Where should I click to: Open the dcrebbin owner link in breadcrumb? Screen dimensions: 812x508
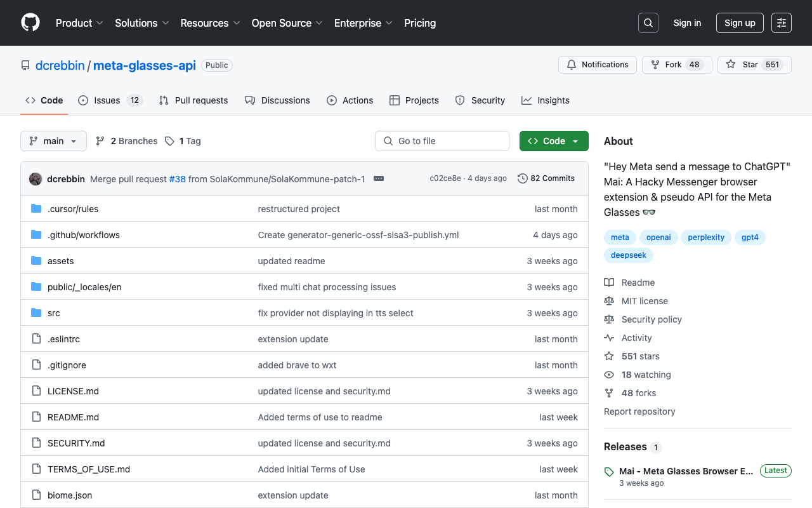click(60, 65)
